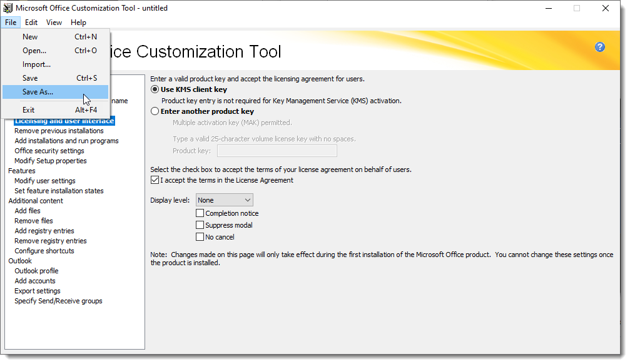Screen dimensions: 630x364
Task: Select Set feature installation states
Action: [59, 191]
